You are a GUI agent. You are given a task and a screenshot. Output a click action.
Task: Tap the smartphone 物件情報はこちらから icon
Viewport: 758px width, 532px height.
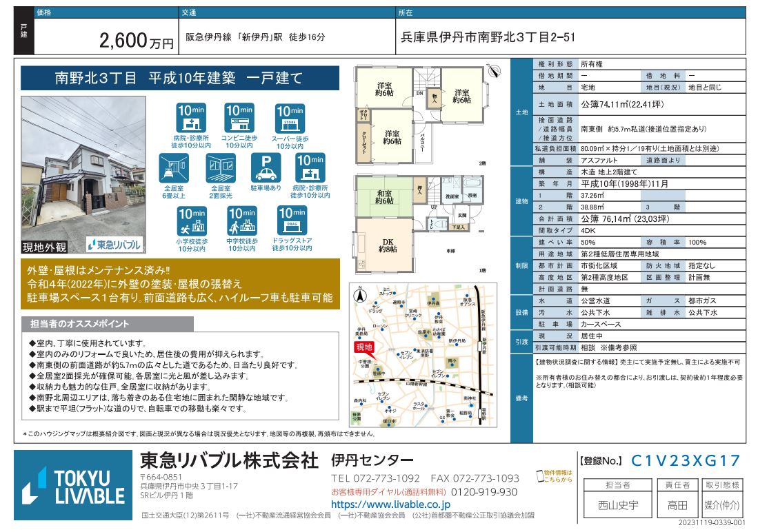tap(542, 477)
